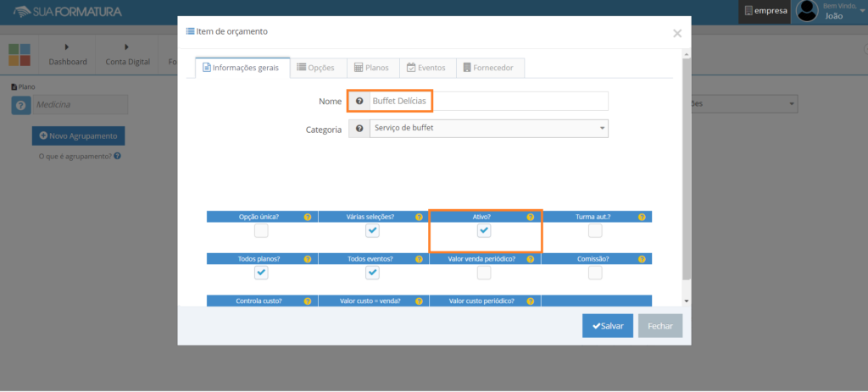868x392 pixels.
Task: Click yellow help icon in Turma aut. header
Action: [643, 217]
